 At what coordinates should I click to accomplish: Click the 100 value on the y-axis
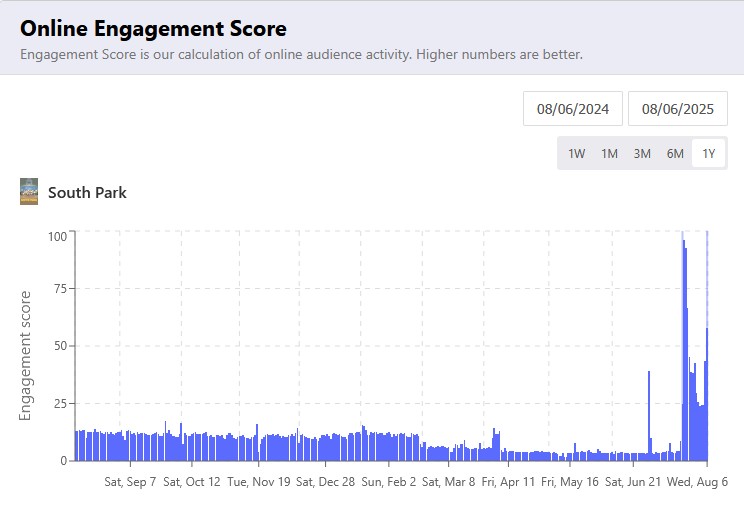pyautogui.click(x=57, y=237)
